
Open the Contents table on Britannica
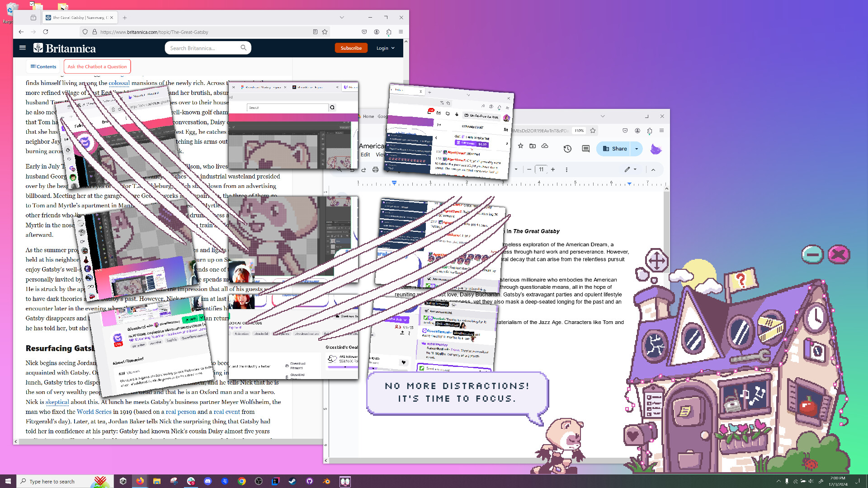coord(43,66)
